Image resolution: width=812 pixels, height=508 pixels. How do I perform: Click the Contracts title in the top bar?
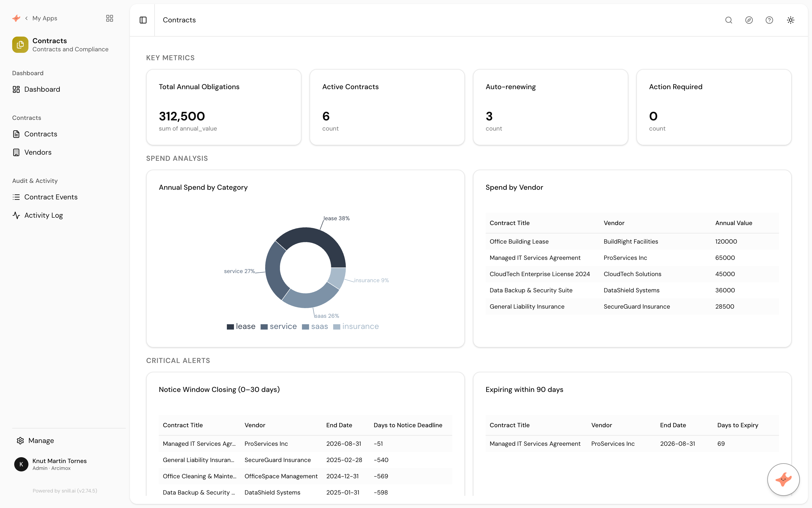(x=179, y=20)
